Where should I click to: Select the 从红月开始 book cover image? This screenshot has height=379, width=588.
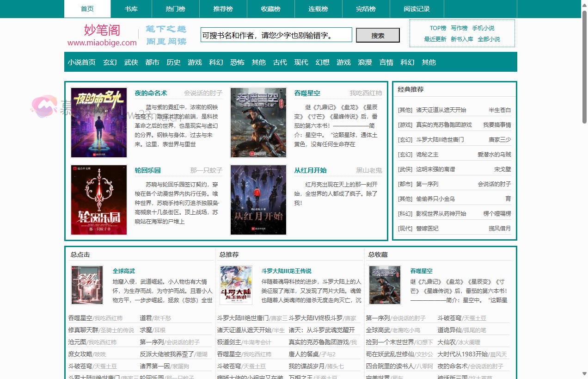258,200
